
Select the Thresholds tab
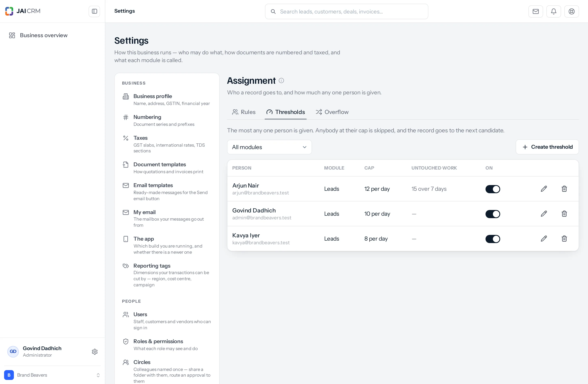coord(286,112)
